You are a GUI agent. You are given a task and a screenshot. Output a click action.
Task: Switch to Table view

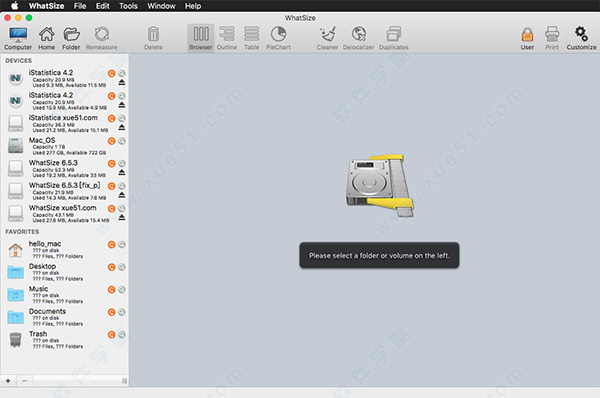pos(251,38)
